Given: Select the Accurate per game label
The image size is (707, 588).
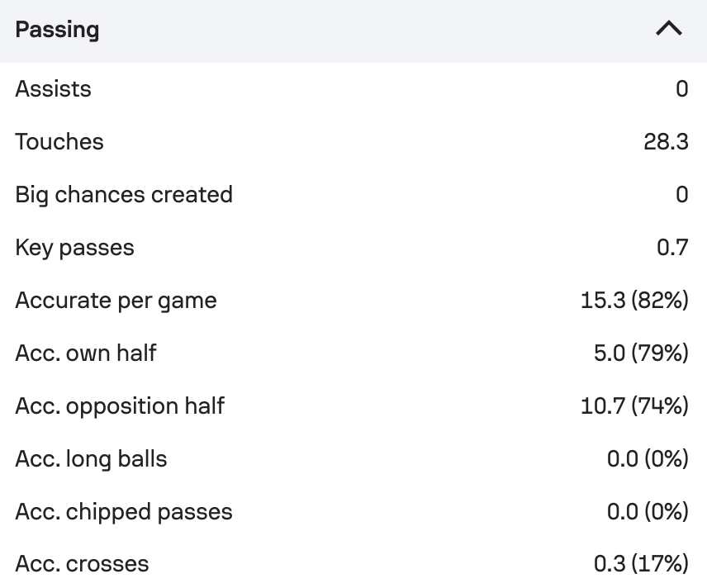Looking at the screenshot, I should point(116,301).
